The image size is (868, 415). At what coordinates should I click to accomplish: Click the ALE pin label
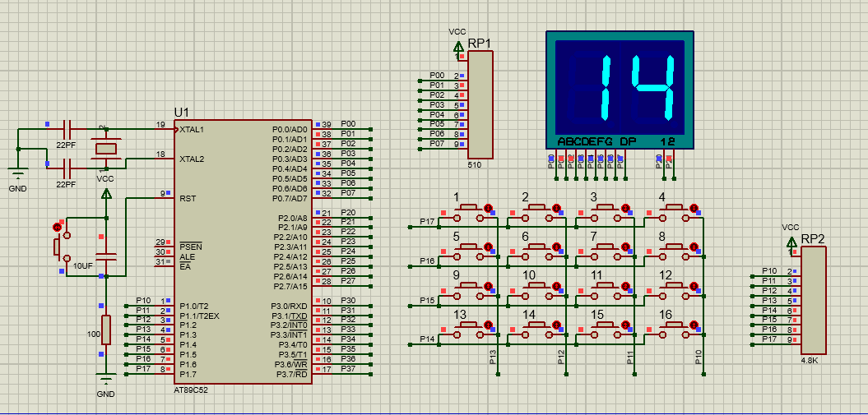coord(187,257)
